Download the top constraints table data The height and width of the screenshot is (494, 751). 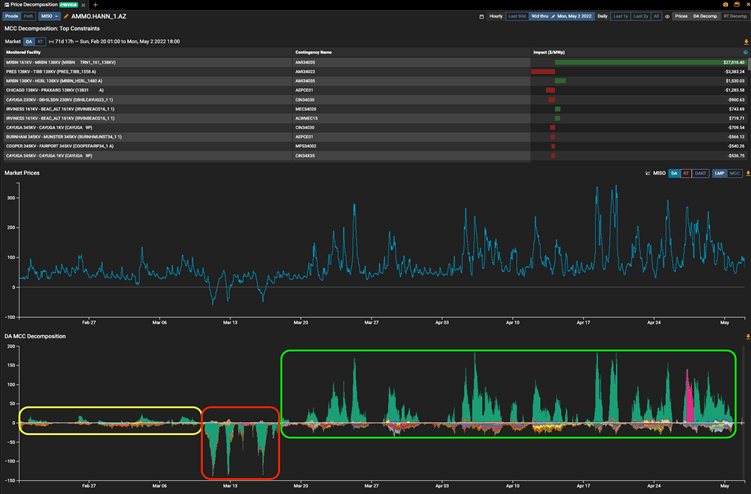(745, 41)
